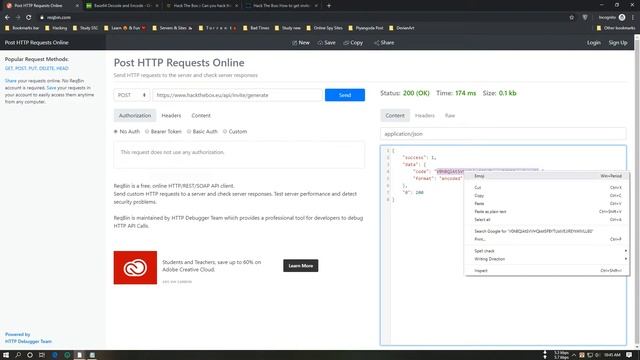Click the request URL input field
The width and height of the screenshot is (640, 360).
(x=238, y=95)
